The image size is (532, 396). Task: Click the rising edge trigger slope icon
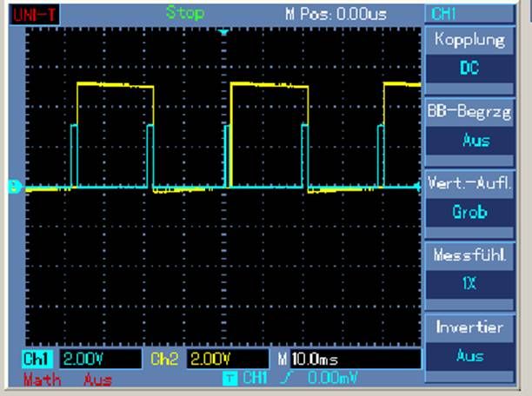pyautogui.click(x=286, y=378)
